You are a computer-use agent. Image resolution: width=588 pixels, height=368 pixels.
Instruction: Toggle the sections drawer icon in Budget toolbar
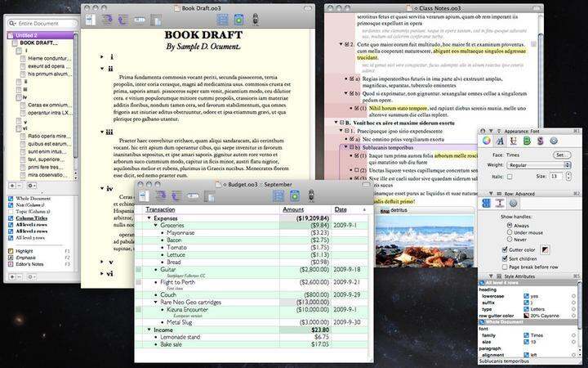(278, 195)
